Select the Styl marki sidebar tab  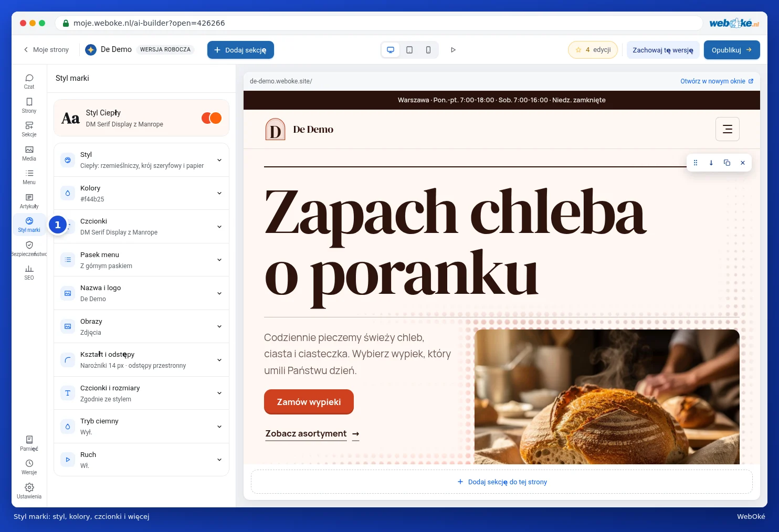29,225
